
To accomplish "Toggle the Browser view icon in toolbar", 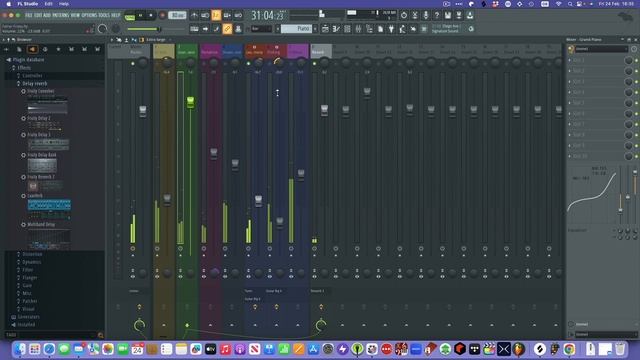I will pos(369,29).
